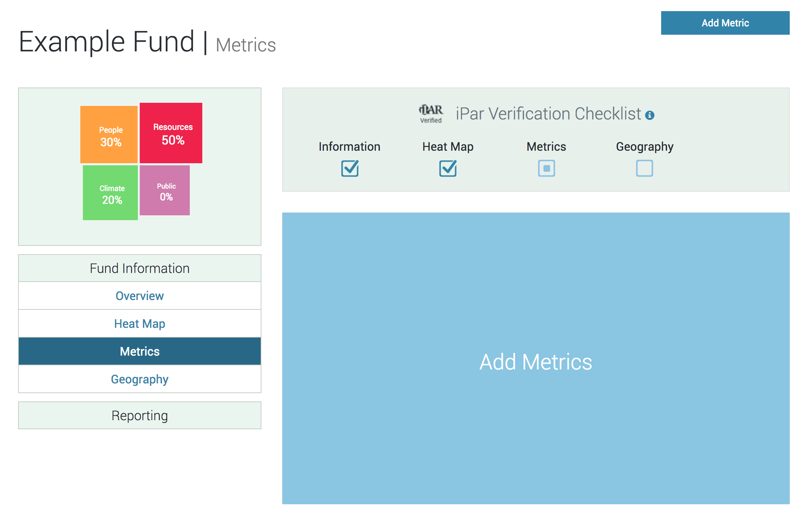Toggle the Metrics partial checkbox
This screenshot has height=523, width=812.
[x=546, y=168]
